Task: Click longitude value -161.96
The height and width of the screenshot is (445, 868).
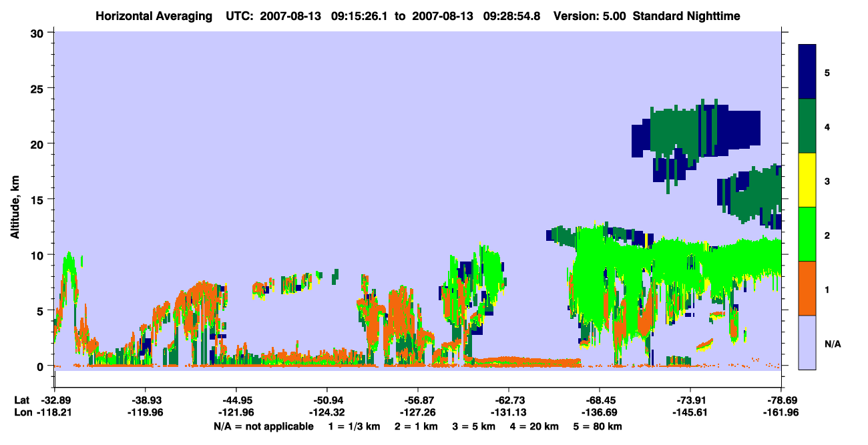Action: (x=781, y=412)
